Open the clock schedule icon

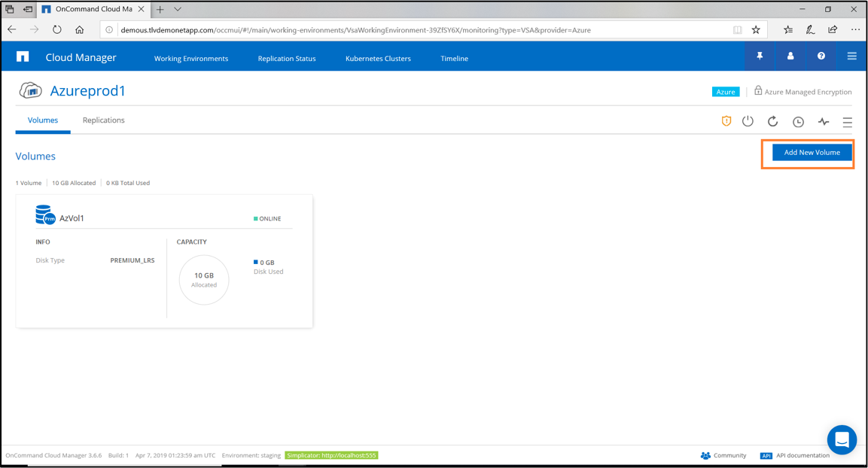[798, 122]
